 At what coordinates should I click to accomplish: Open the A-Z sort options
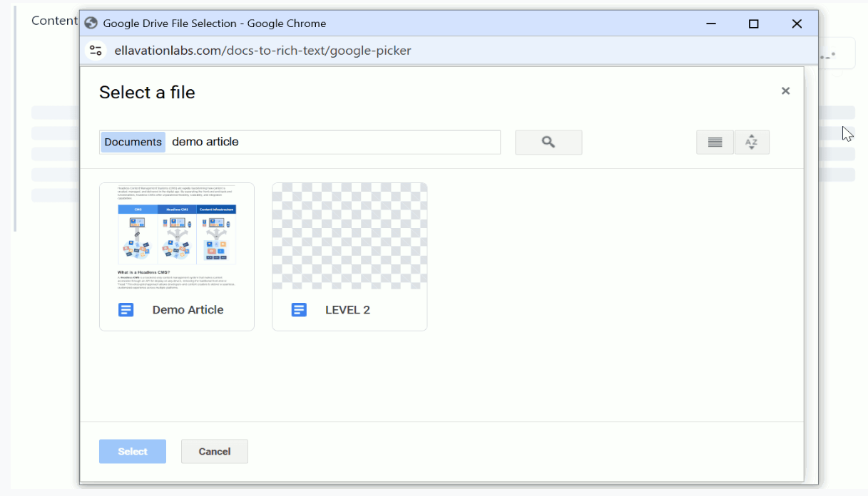pos(751,142)
